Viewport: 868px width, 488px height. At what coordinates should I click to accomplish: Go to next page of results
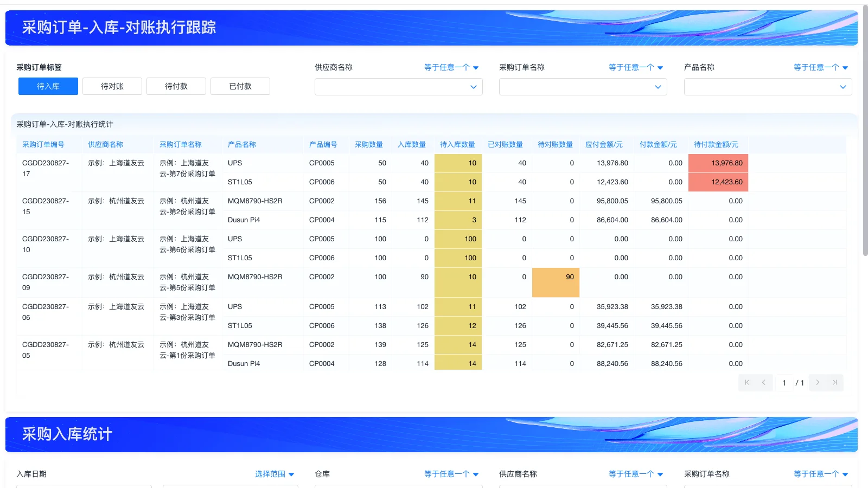[817, 382]
